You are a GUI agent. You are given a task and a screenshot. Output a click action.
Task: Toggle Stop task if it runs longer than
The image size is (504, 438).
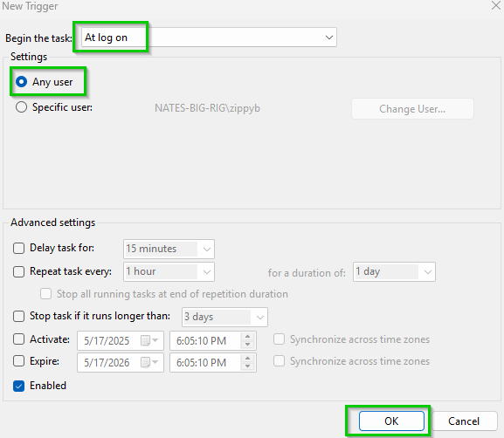18,316
